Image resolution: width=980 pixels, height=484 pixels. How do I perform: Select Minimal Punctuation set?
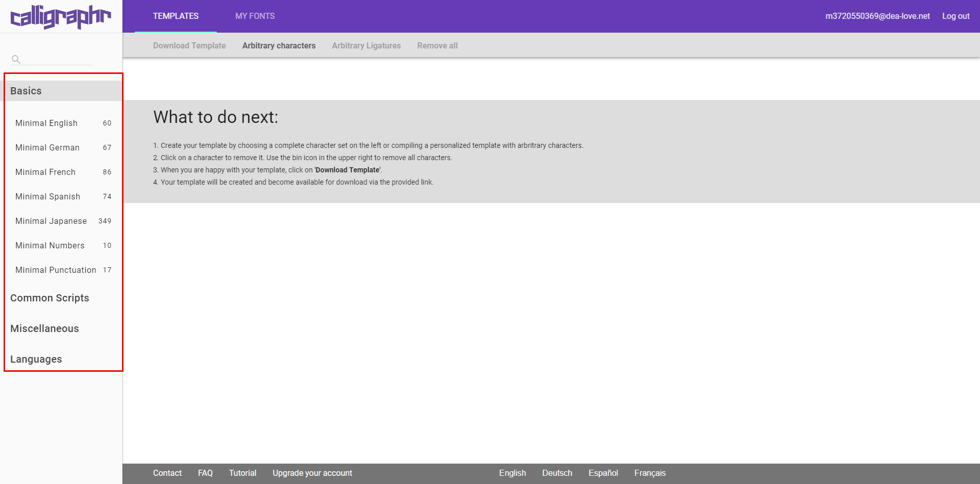click(56, 270)
